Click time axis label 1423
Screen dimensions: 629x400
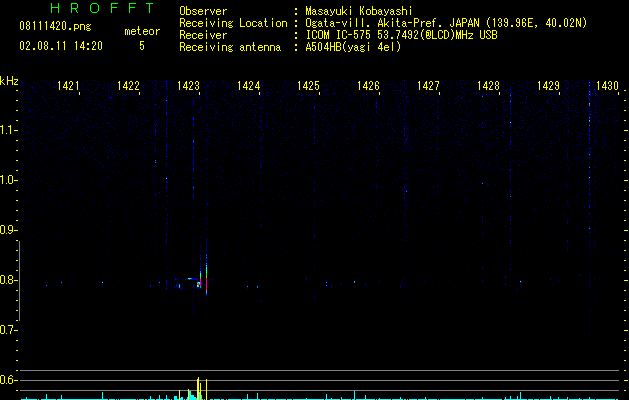[x=188, y=86]
